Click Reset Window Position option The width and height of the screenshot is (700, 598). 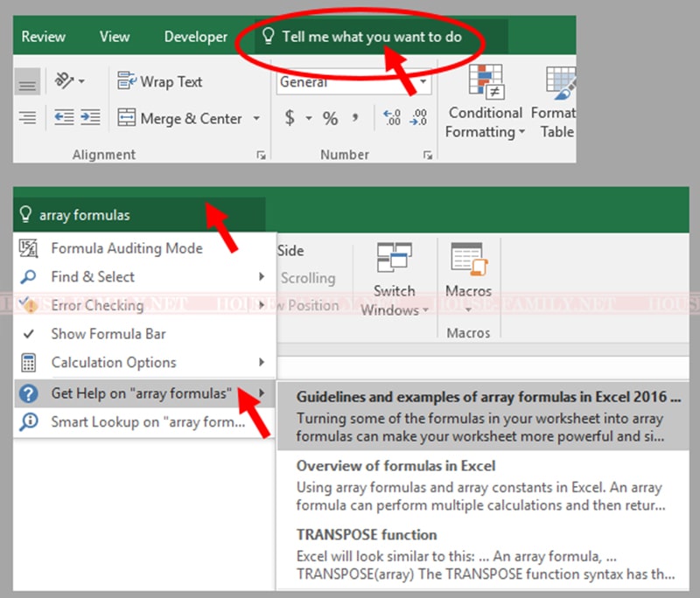pyautogui.click(x=308, y=305)
